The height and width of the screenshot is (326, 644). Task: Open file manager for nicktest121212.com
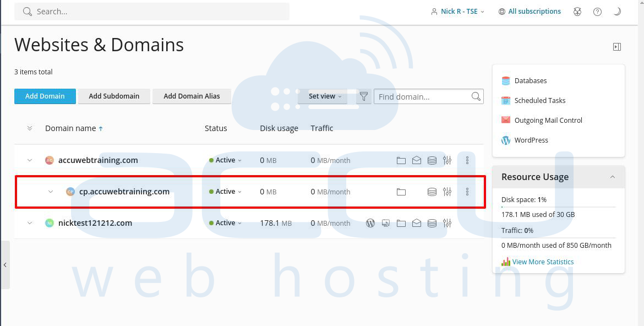pos(401,223)
